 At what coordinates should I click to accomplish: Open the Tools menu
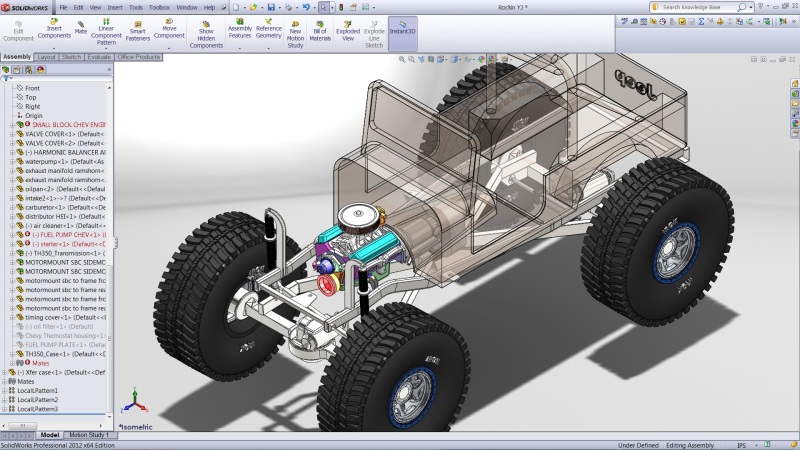136,8
